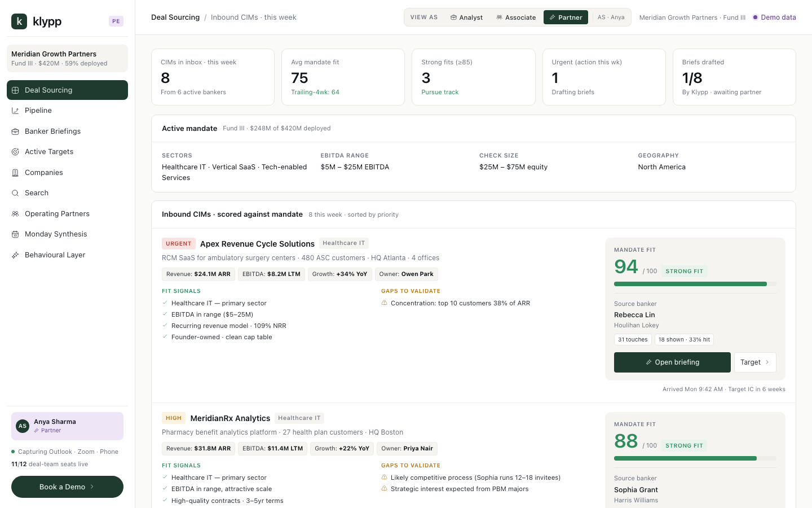Screen dimensions: 812x508
Task: Click the klypp logo icon
Action: (x=19, y=21)
